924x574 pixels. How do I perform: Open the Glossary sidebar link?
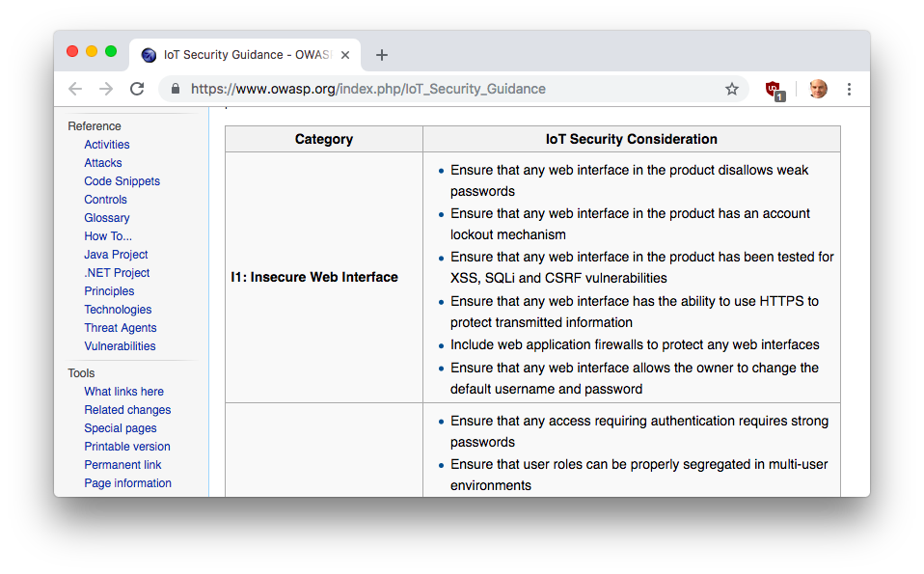pyautogui.click(x=107, y=217)
